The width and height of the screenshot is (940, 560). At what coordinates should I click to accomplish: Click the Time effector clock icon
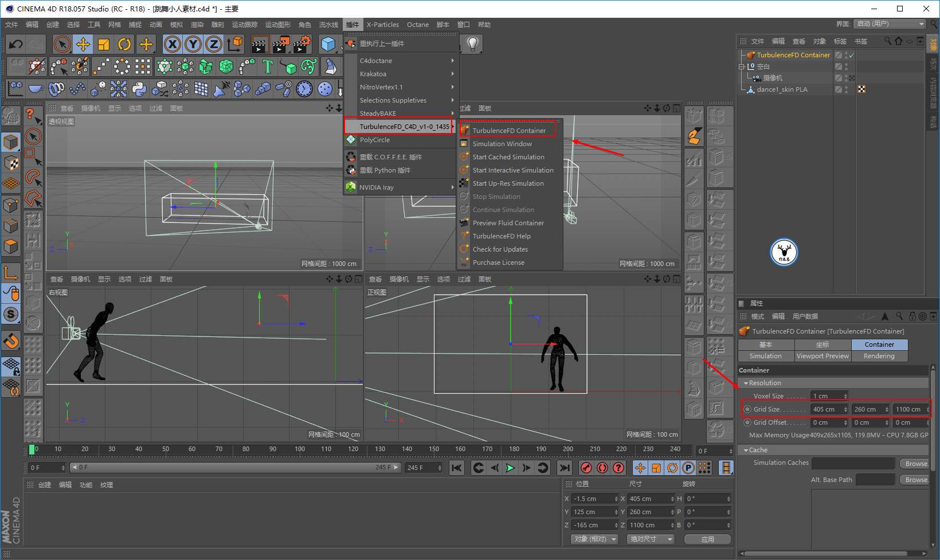(x=304, y=89)
